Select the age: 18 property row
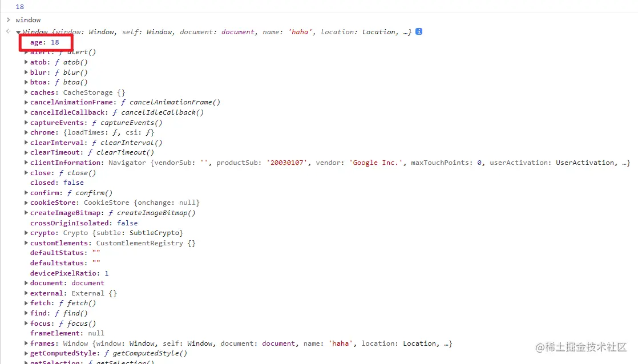Image resolution: width=638 pixels, height=364 pixels. tap(45, 42)
